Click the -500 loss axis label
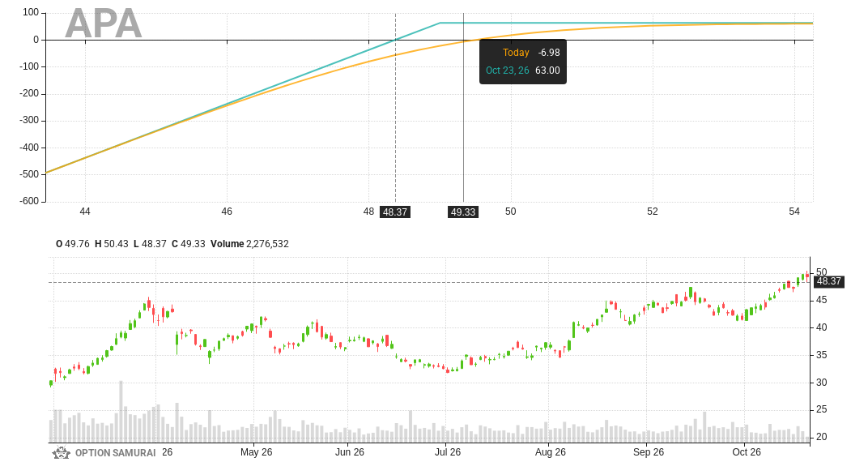The image size is (868, 462). tap(29, 174)
